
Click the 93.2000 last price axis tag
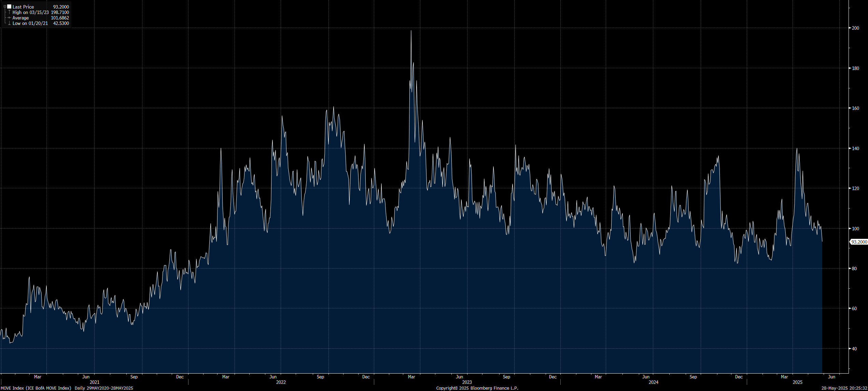859,242
